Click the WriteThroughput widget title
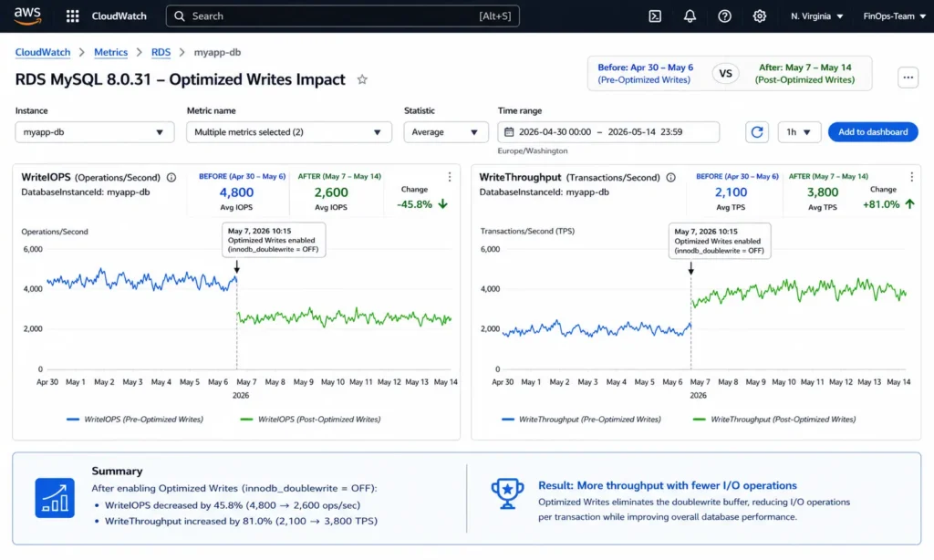This screenshot has height=560, width=934. (520, 177)
